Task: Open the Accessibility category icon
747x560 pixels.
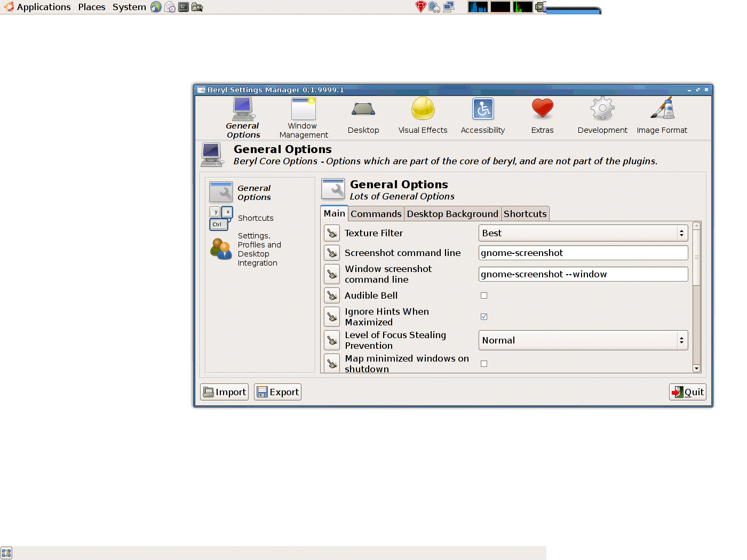Action: click(x=483, y=109)
